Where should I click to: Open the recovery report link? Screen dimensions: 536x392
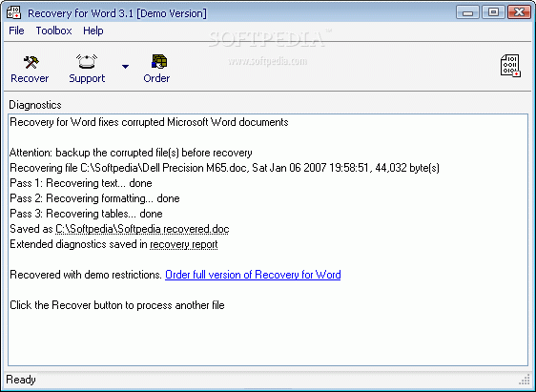(183, 244)
